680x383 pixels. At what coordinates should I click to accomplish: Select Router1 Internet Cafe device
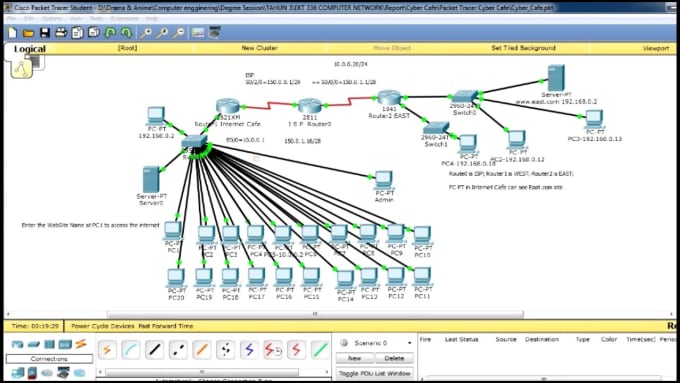pyautogui.click(x=228, y=106)
